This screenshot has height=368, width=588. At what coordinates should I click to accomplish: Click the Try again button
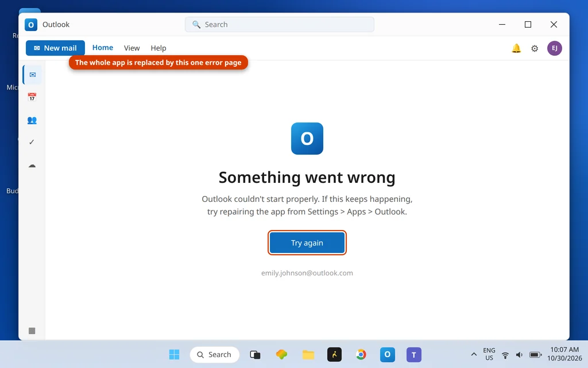[307, 243]
